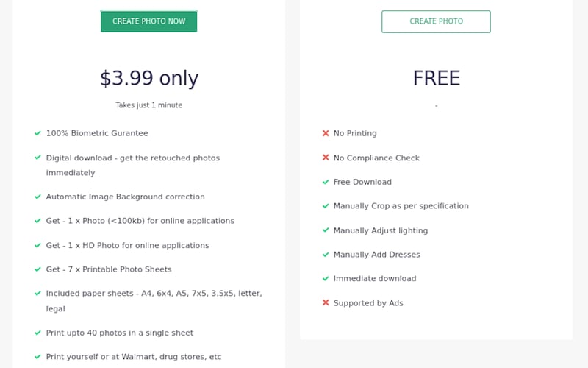Click Get 1 x HD Photo text
Image resolution: width=588 pixels, height=368 pixels.
(127, 245)
